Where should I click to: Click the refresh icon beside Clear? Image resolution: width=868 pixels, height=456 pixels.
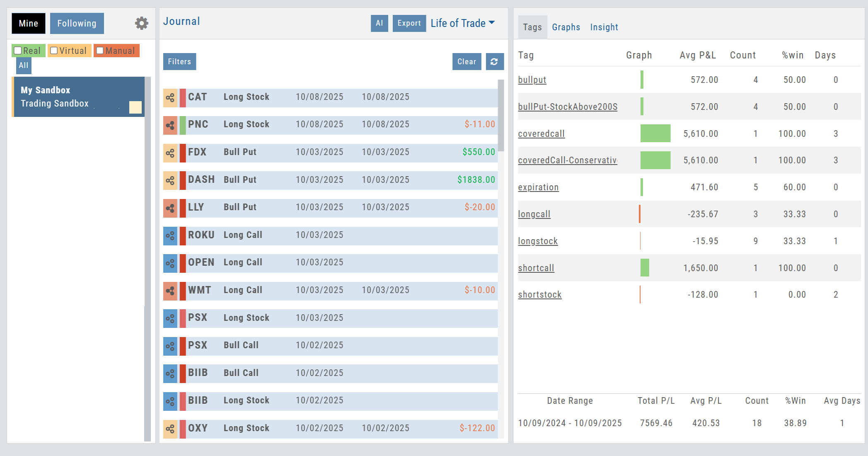click(x=494, y=62)
